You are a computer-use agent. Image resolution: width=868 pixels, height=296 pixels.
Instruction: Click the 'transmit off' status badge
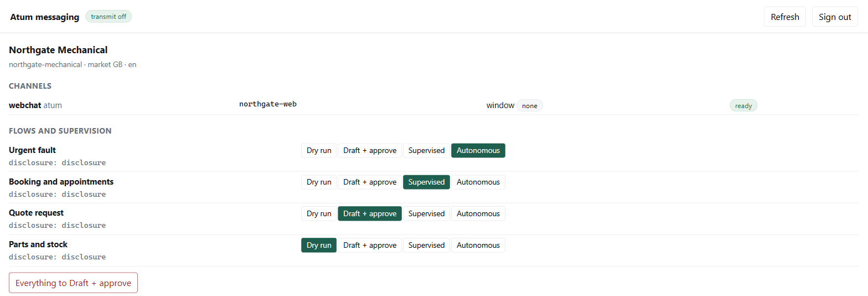click(x=108, y=17)
